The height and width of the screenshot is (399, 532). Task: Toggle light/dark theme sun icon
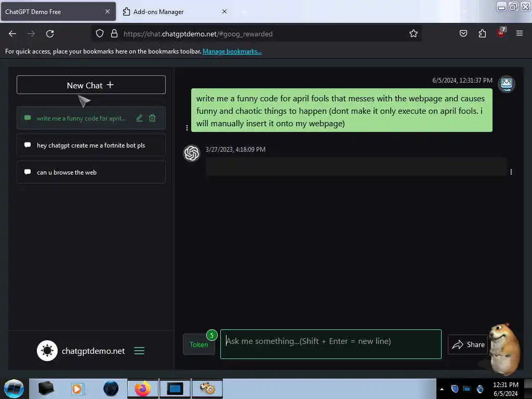tap(47, 351)
